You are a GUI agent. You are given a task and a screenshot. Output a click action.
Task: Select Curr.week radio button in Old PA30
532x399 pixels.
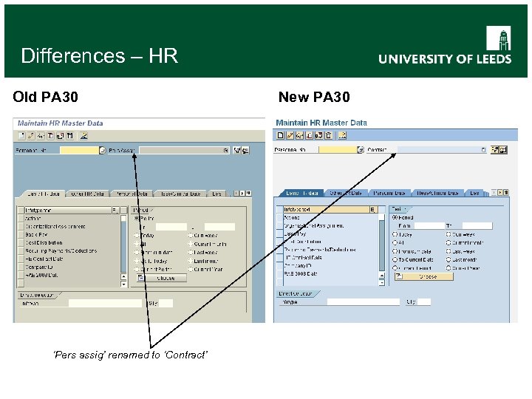(x=191, y=235)
